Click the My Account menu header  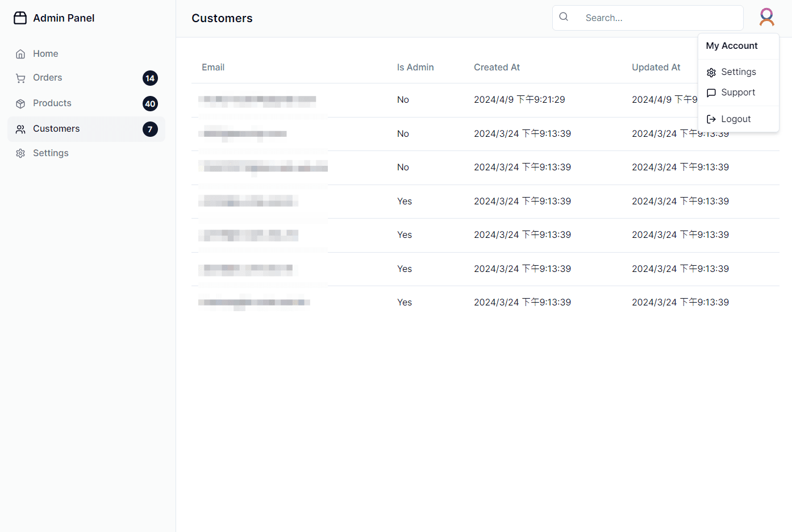(732, 46)
